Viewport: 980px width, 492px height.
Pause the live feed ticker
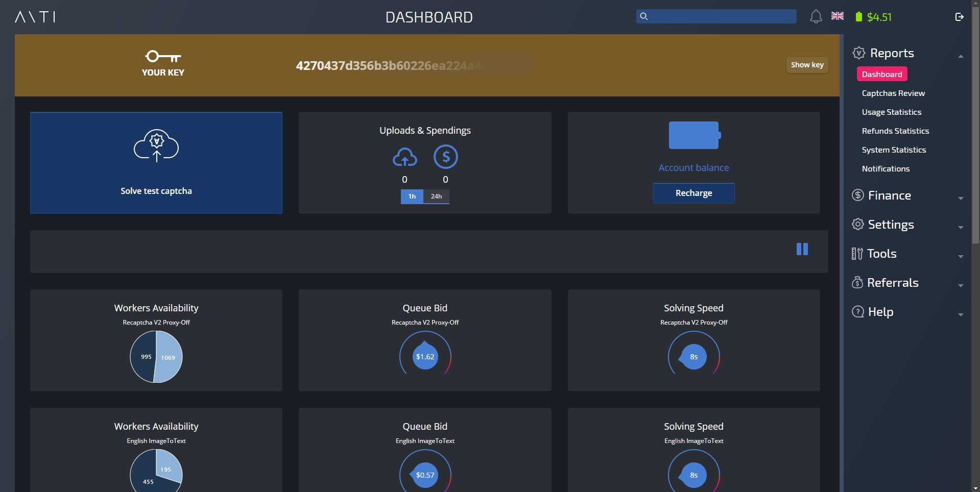(802, 249)
